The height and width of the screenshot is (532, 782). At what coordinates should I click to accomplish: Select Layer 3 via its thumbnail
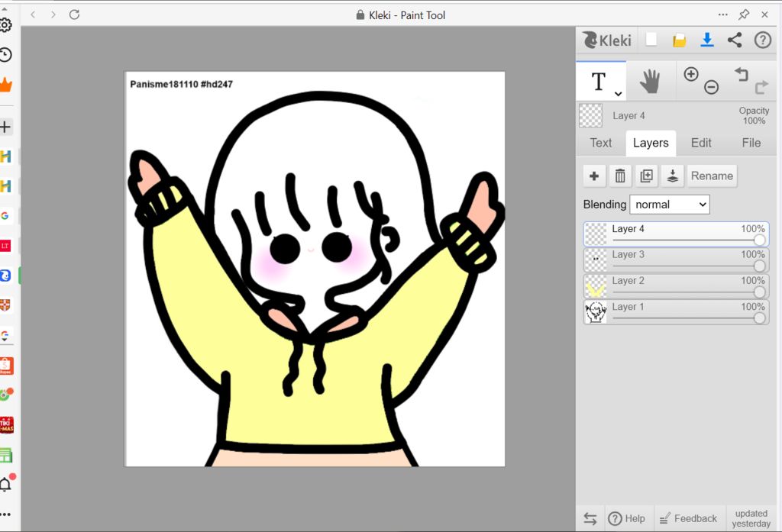[x=596, y=260]
